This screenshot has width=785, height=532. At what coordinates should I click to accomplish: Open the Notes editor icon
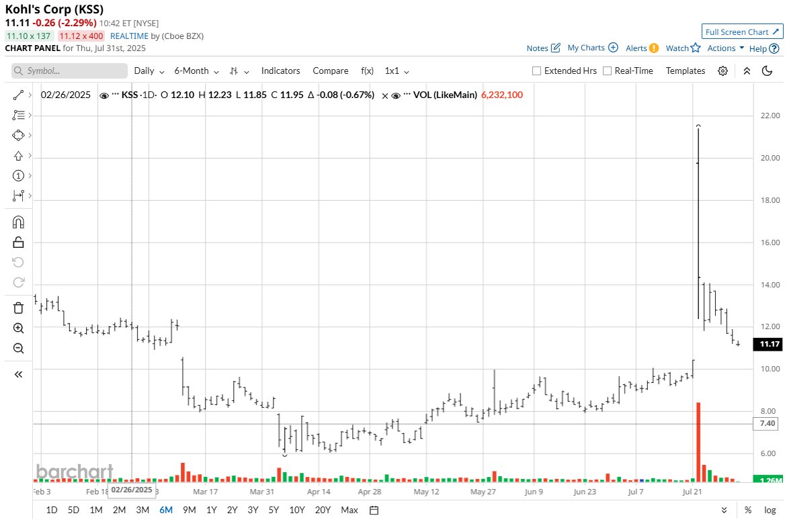tap(555, 48)
